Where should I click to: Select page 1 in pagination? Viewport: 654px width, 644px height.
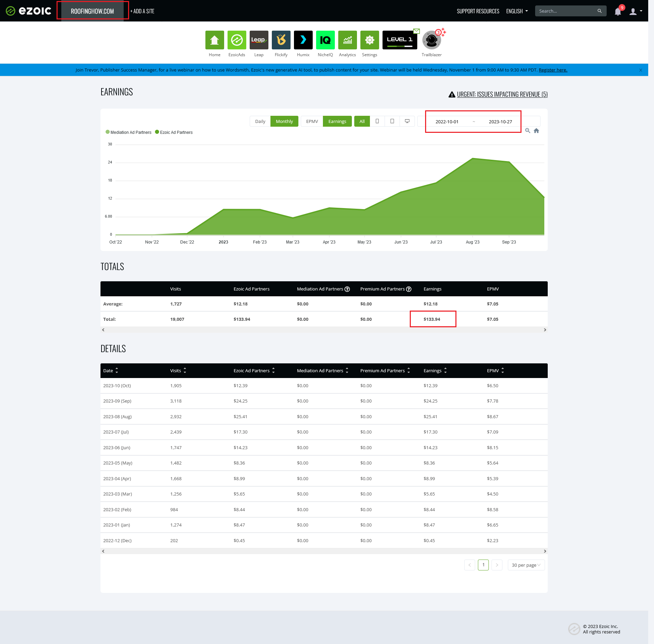[x=483, y=565]
